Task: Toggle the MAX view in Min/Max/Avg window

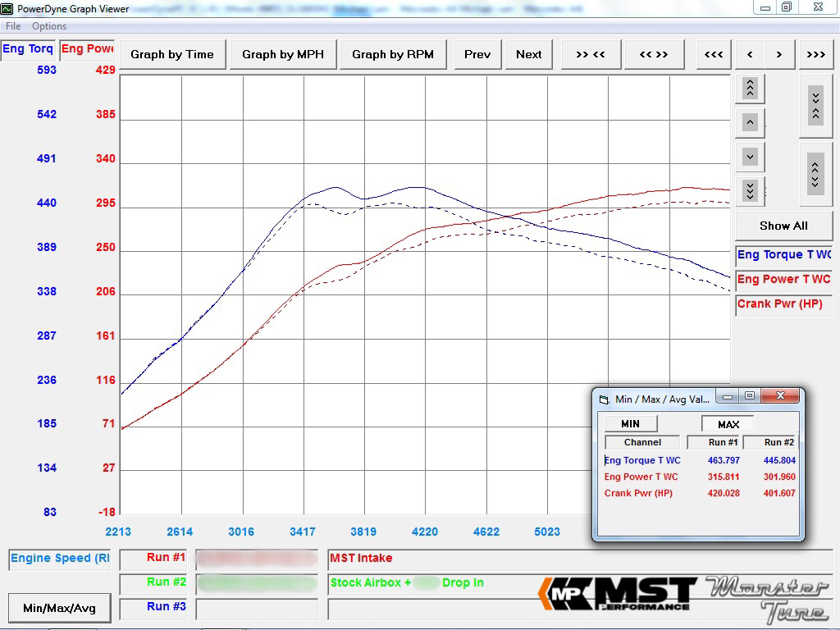Action: coord(728,424)
